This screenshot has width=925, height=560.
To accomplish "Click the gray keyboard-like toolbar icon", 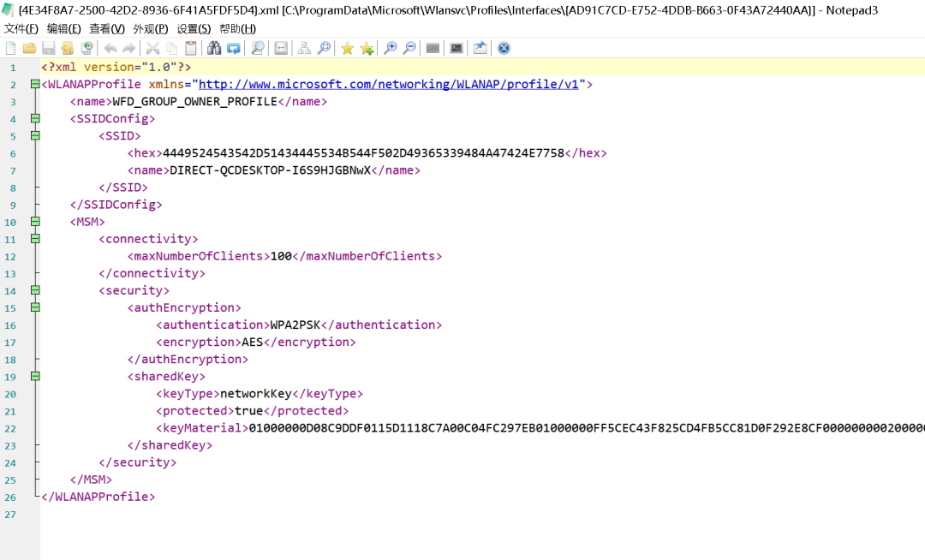I will (433, 48).
